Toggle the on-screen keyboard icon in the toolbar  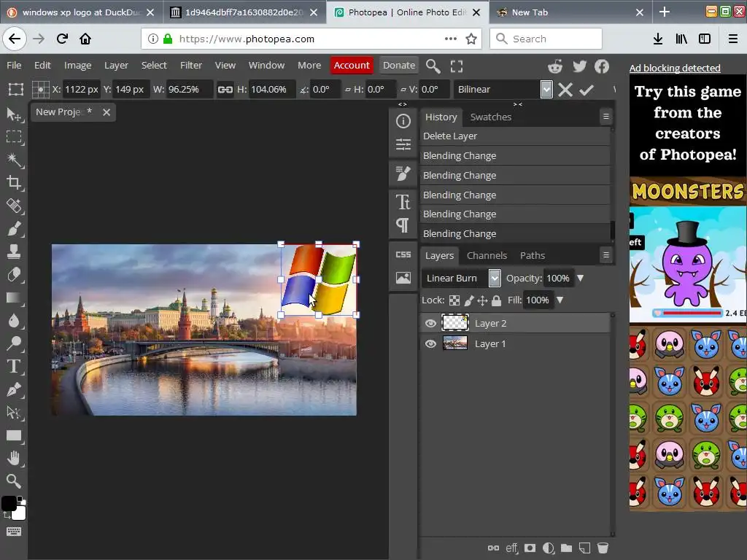click(x=14, y=532)
